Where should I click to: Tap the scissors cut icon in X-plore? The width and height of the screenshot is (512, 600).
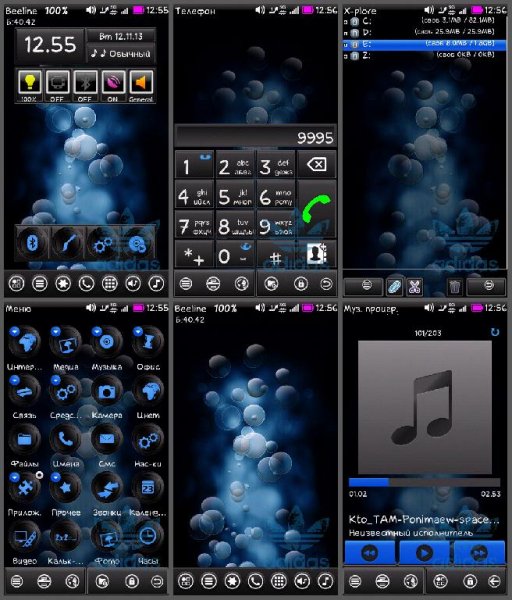[414, 286]
